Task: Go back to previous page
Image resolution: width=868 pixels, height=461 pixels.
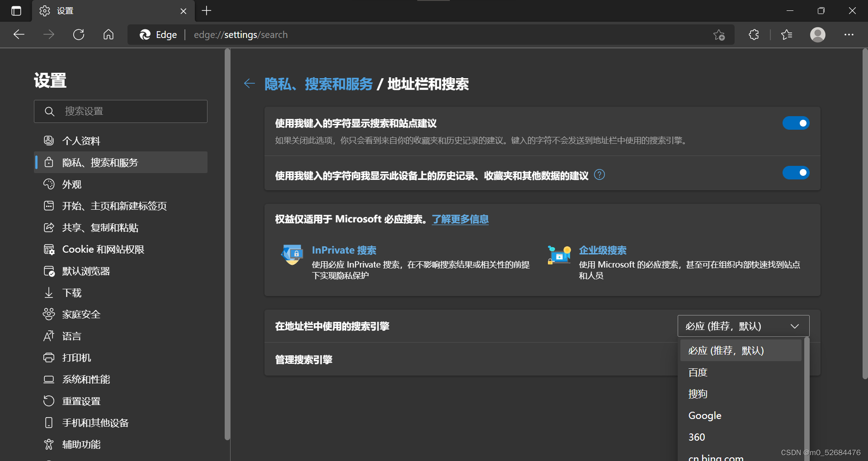Action: [x=19, y=35]
